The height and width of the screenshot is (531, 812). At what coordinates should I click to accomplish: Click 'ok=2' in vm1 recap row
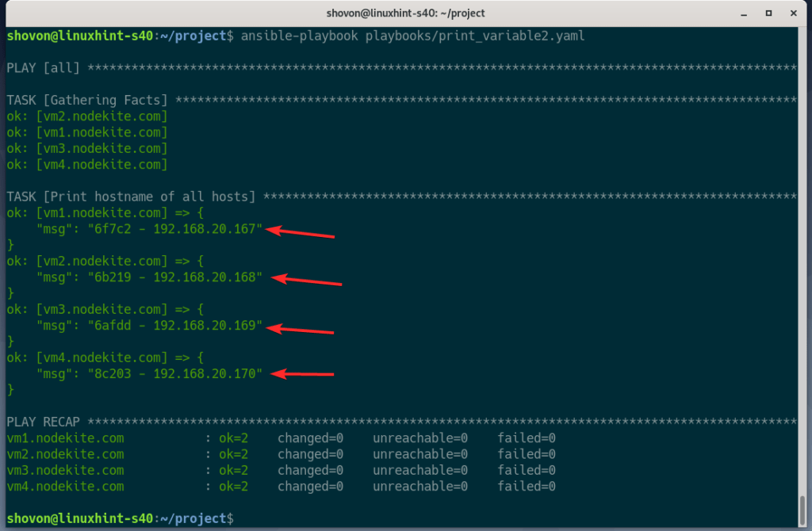click(x=234, y=438)
